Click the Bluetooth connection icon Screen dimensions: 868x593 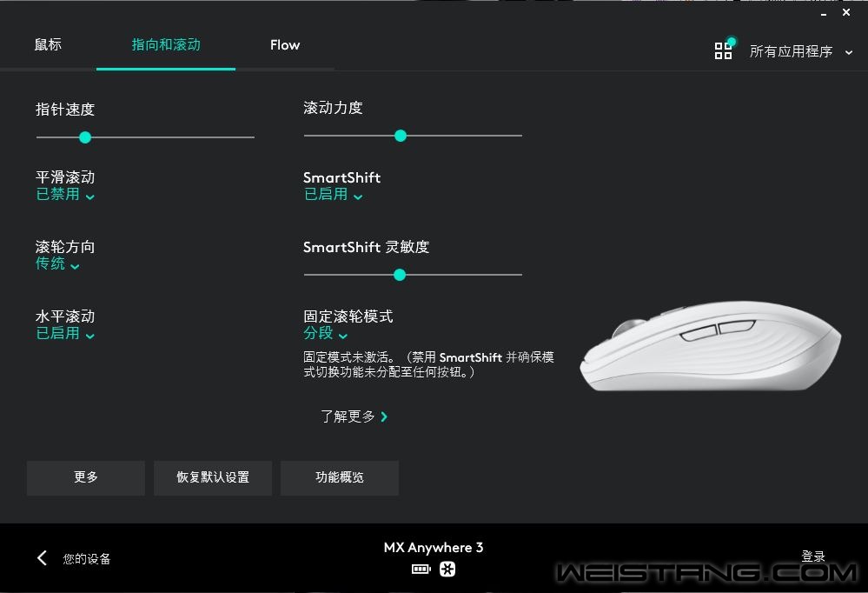tap(447, 570)
